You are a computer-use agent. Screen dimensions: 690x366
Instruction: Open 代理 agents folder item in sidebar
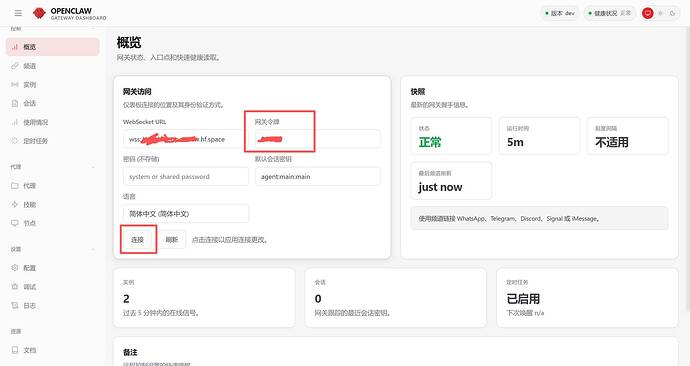click(53, 186)
